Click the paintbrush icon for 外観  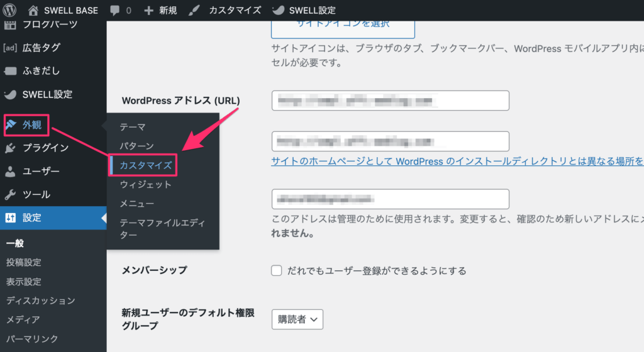point(11,124)
